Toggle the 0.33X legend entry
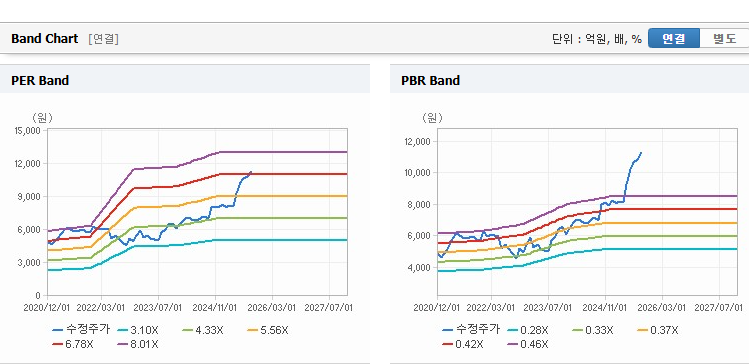Screen dimensions: 749x364 click(x=591, y=330)
